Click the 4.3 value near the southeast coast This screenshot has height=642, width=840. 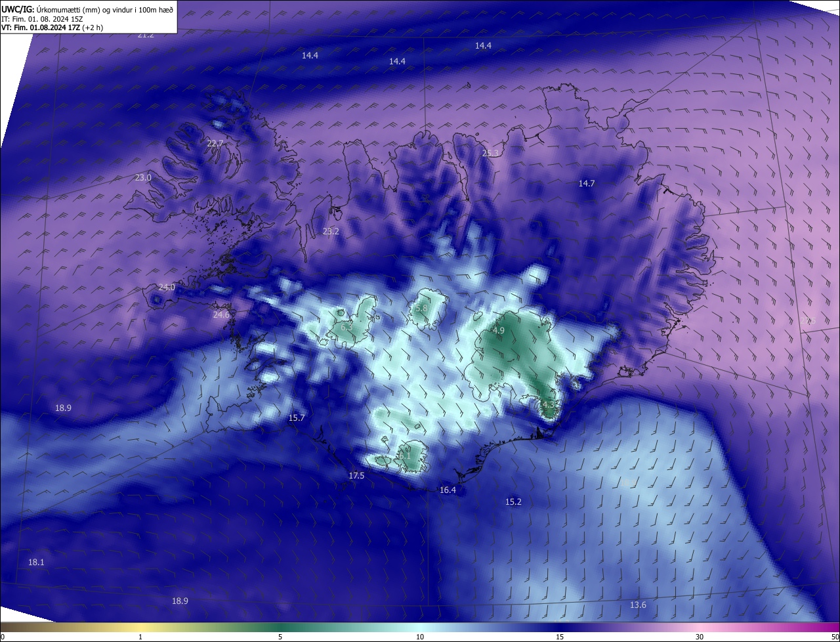[547, 404]
